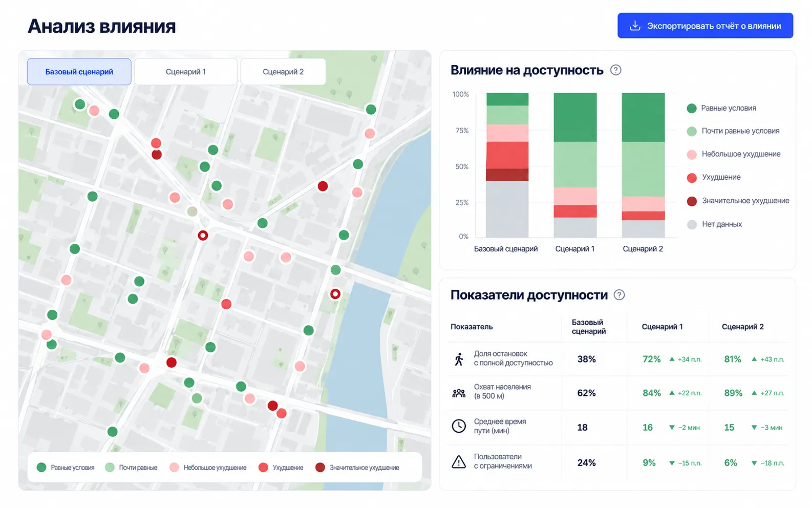
Task: Click down arrow beside −18 п.п.
Action: pos(754,463)
